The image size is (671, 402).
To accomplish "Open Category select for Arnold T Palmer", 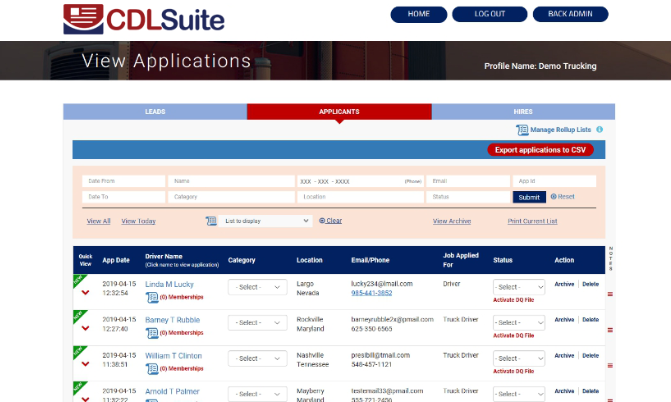I will pos(258,394).
